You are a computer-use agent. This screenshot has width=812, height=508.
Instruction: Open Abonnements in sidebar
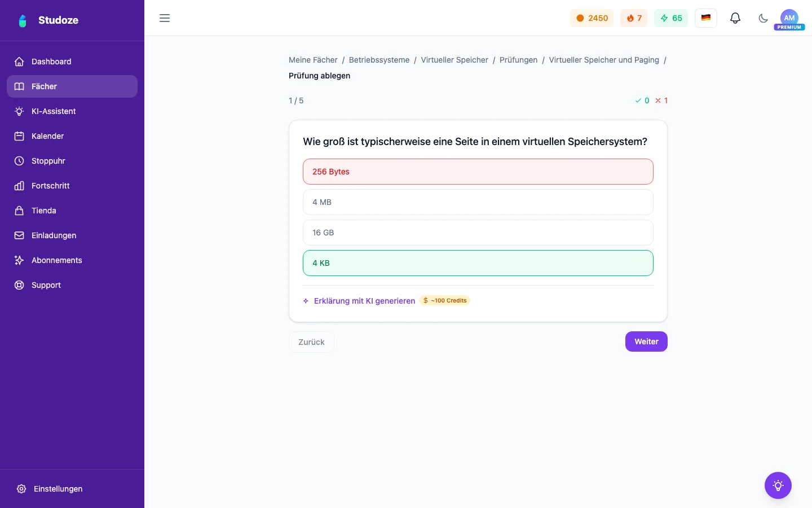[72, 260]
